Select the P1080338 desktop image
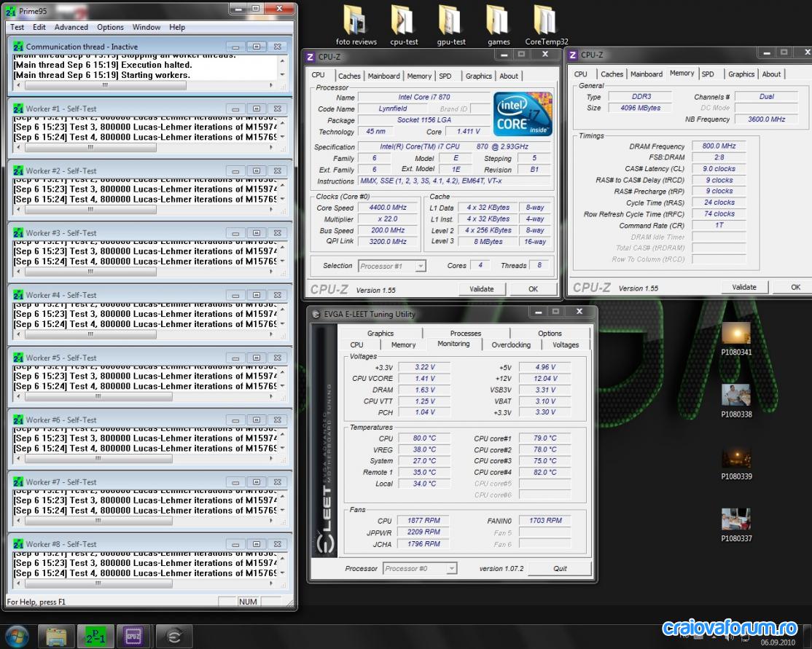The image size is (812, 649). [x=736, y=401]
